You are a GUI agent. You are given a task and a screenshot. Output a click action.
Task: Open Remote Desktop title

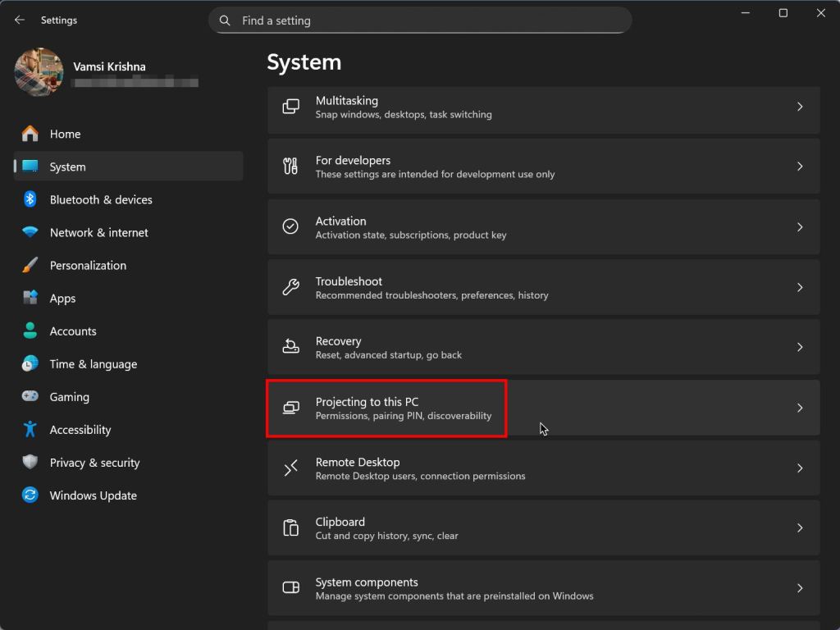[x=358, y=462]
